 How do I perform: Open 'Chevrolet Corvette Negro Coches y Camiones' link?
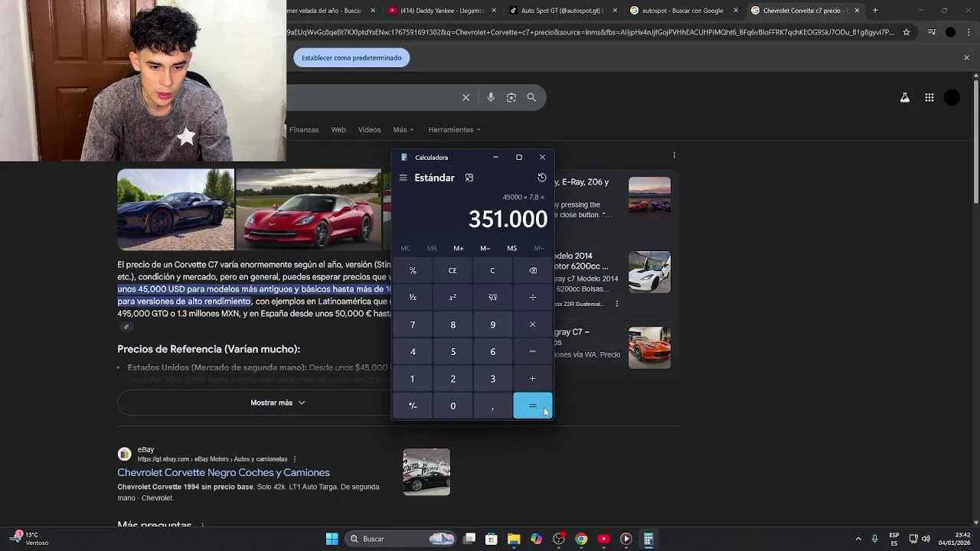(224, 472)
